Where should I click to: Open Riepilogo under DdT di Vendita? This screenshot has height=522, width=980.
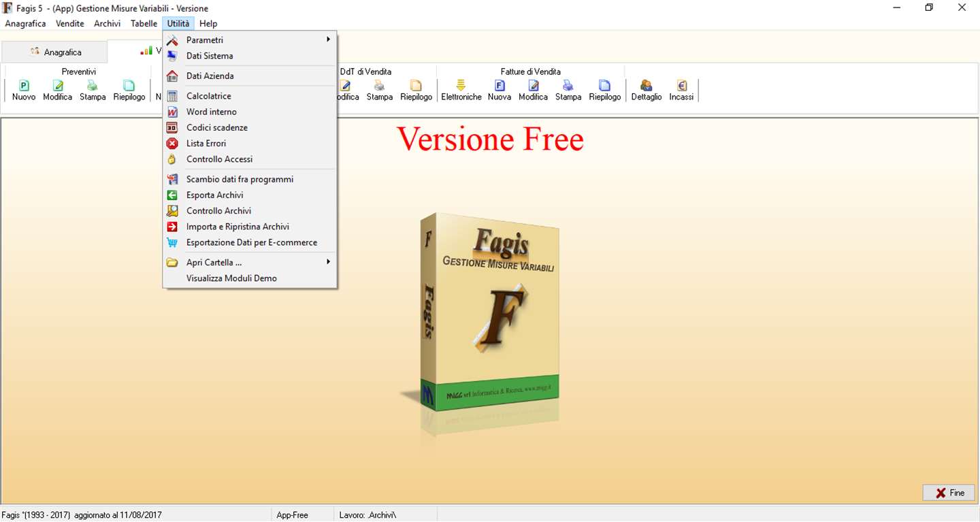tap(416, 91)
